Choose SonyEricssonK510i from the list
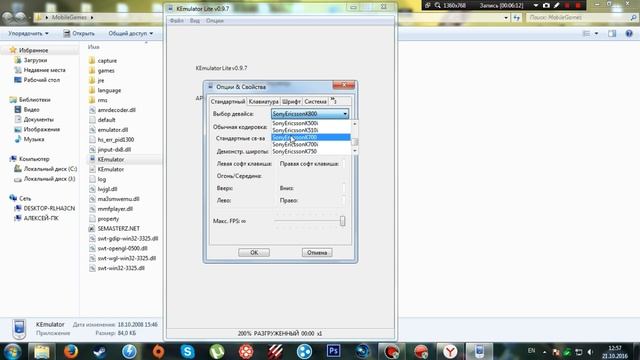Screen dimensions: 640x360 click(x=311, y=130)
